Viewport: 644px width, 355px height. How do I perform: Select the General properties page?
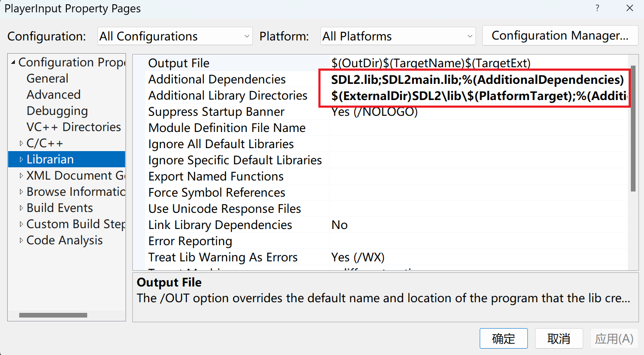tap(47, 79)
